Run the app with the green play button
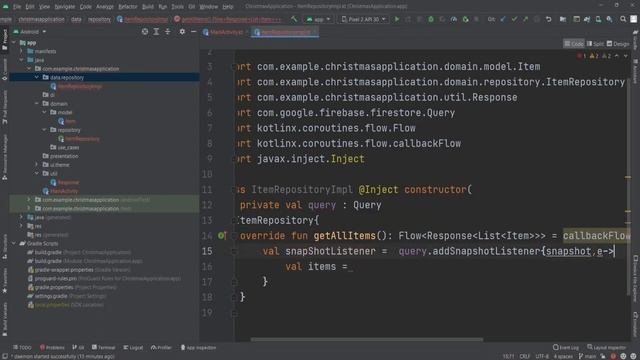Screen dimensions: 640x360 [x=396, y=19]
